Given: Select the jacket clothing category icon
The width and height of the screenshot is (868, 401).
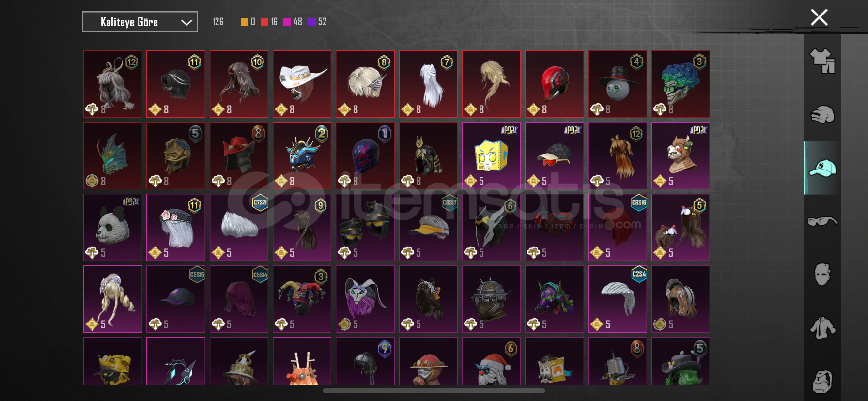Looking at the screenshot, I should (822, 328).
